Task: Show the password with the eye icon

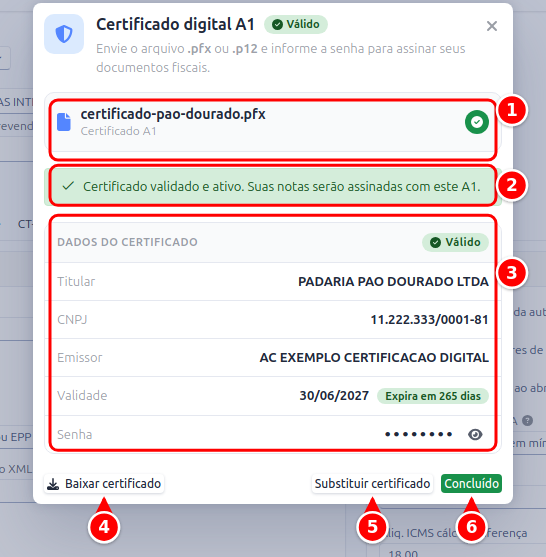Action: [475, 434]
